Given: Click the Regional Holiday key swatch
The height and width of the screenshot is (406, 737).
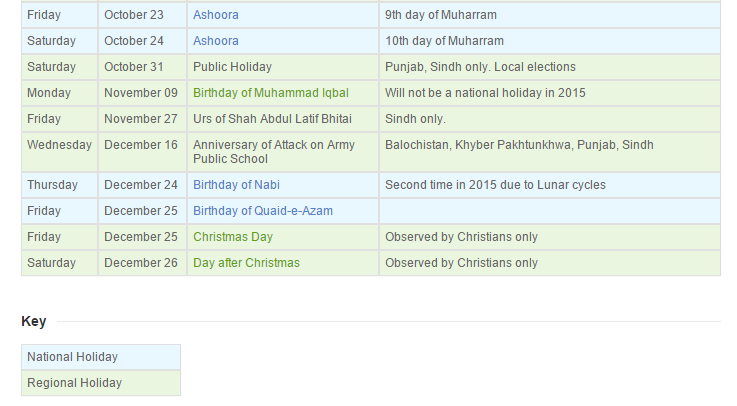Looking at the screenshot, I should click(101, 383).
